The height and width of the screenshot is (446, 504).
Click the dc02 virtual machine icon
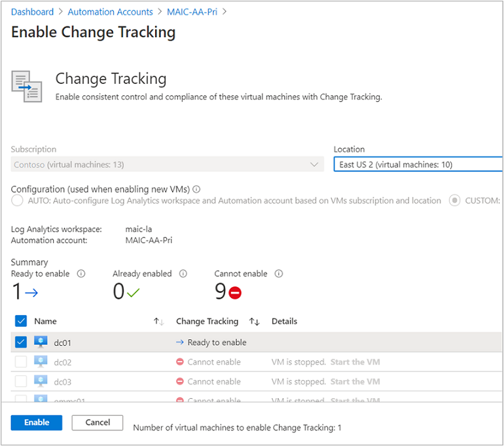click(x=41, y=362)
